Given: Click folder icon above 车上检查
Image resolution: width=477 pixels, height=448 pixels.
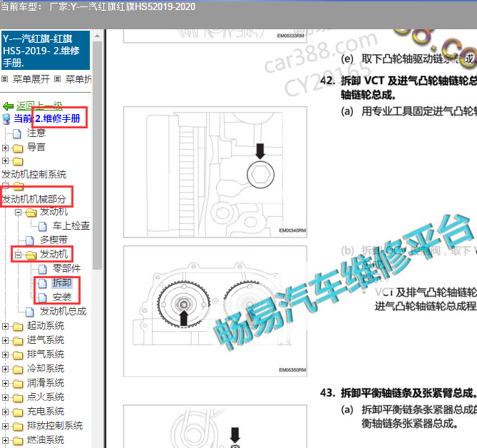Looking at the screenshot, I should 31,213.
